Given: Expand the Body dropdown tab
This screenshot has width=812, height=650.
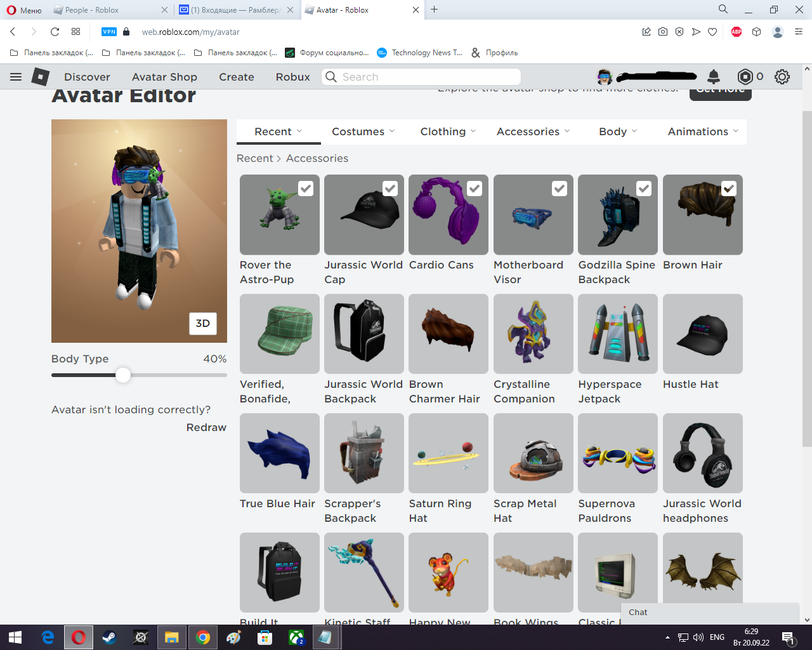Looking at the screenshot, I should coord(618,131).
